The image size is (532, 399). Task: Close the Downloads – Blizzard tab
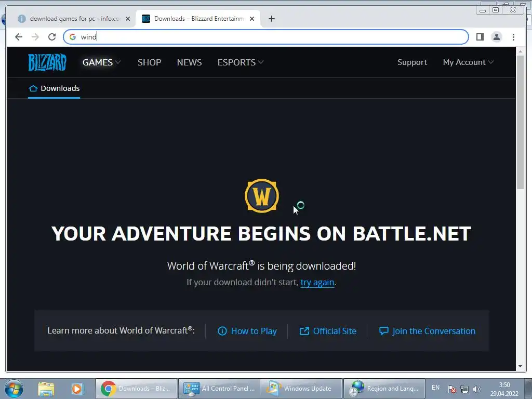[x=252, y=19]
